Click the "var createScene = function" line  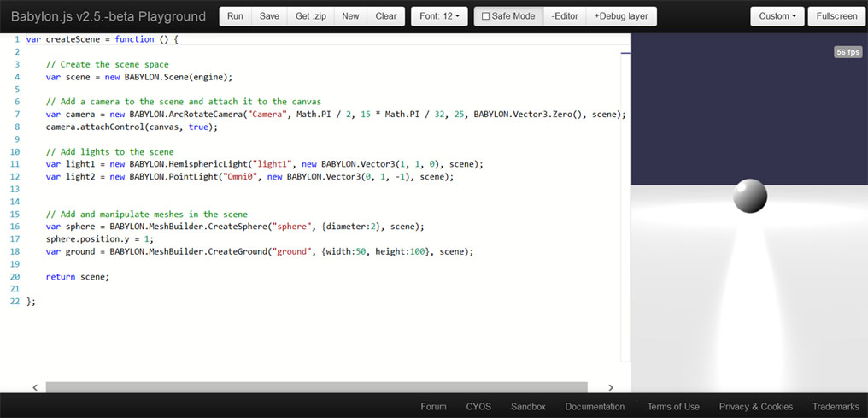[103, 39]
